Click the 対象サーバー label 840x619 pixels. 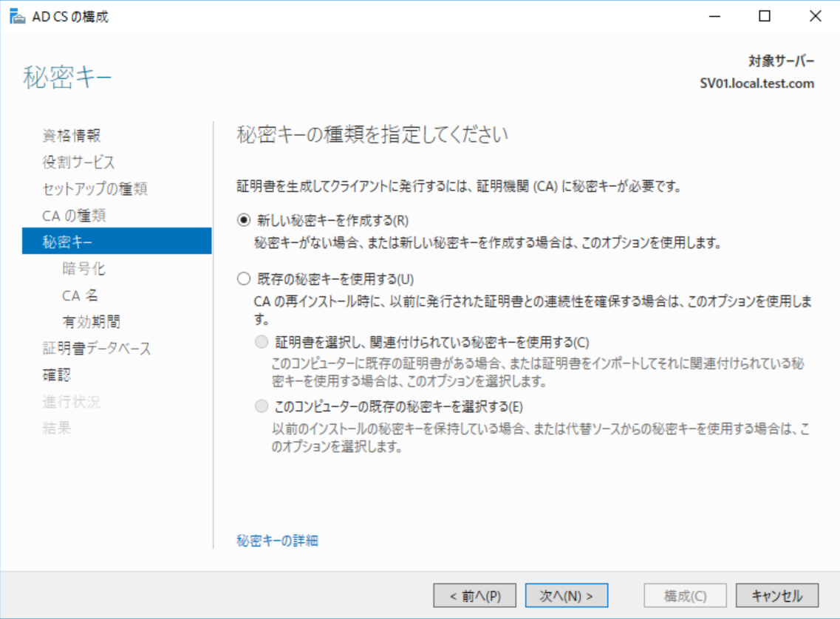coord(781,61)
